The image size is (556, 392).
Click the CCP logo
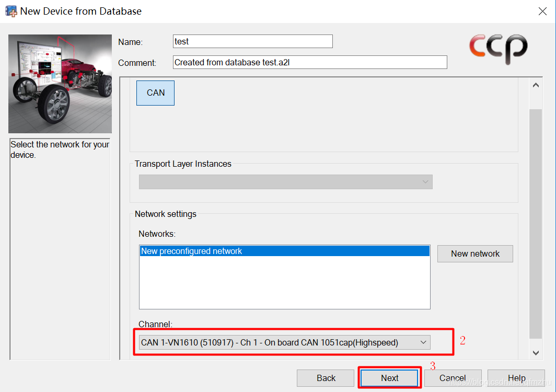click(498, 49)
